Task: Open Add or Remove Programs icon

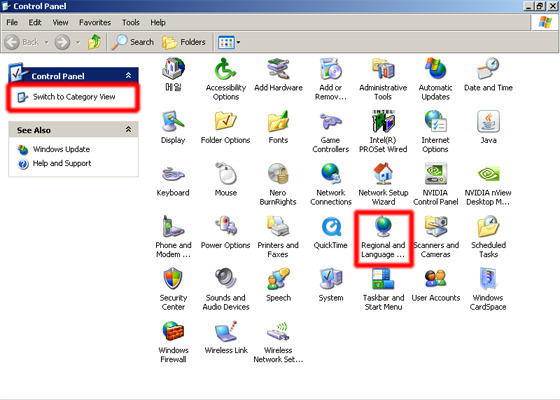Action: 331,79
